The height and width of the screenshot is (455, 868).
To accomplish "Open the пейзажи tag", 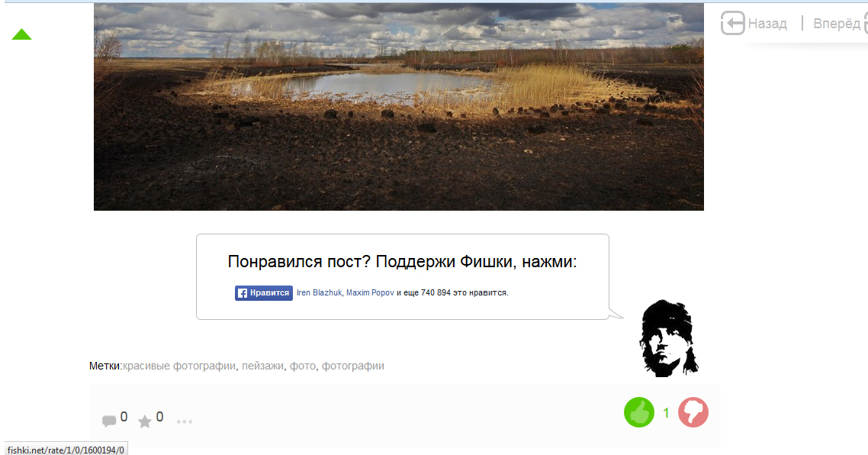I will tap(262, 366).
